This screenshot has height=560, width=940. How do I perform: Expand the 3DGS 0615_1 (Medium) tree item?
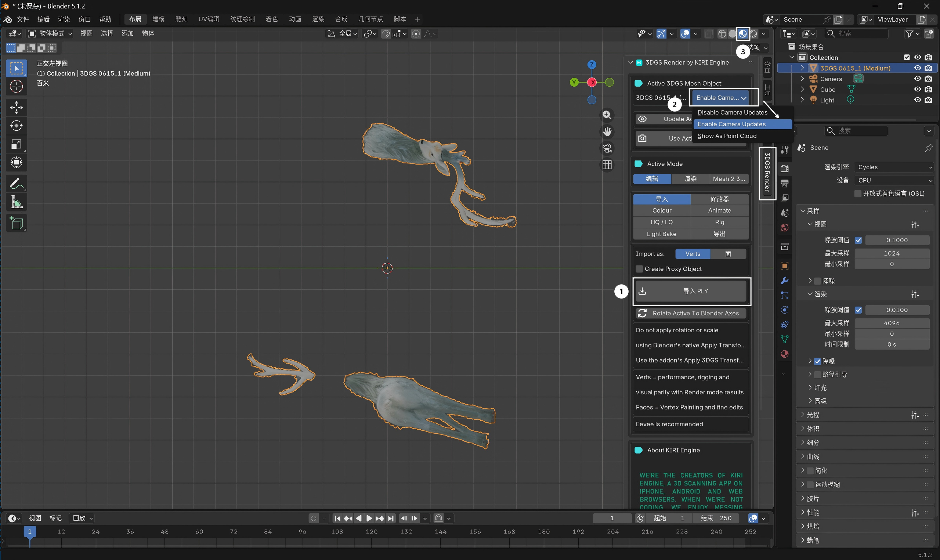(x=802, y=68)
